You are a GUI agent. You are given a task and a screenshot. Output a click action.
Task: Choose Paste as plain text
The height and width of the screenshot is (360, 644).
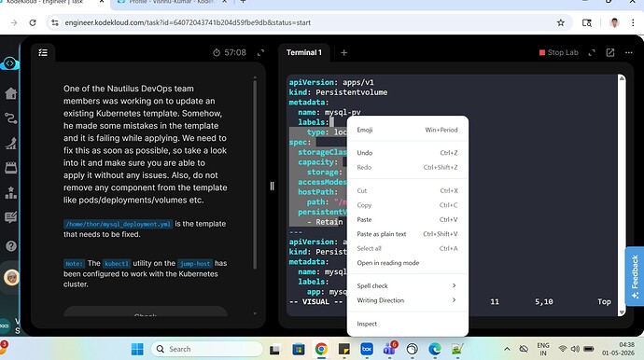click(x=408, y=234)
